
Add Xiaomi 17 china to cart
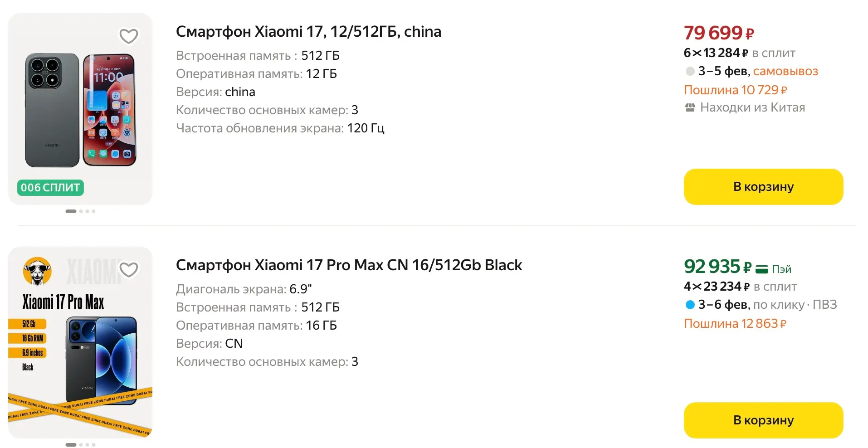pyautogui.click(x=763, y=187)
